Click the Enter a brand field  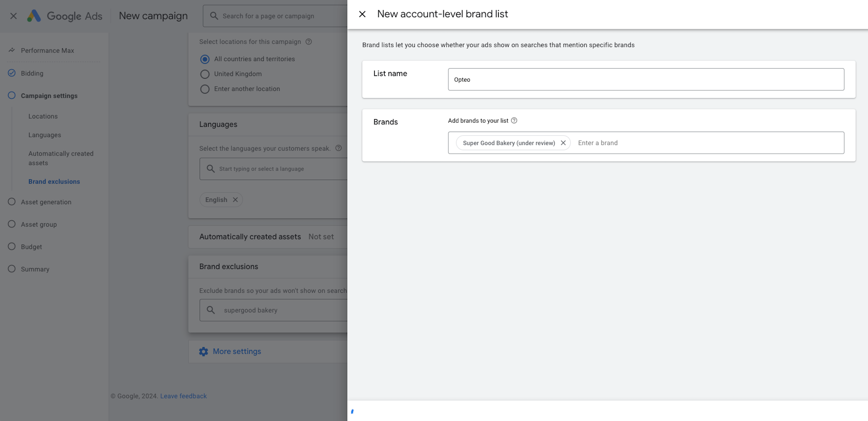click(708, 143)
